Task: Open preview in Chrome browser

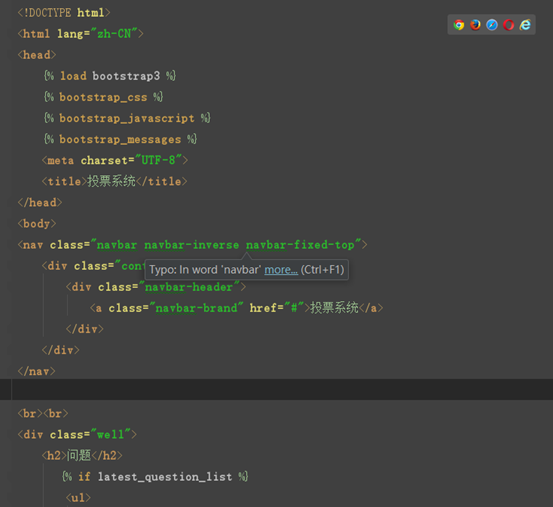Action: tap(459, 25)
